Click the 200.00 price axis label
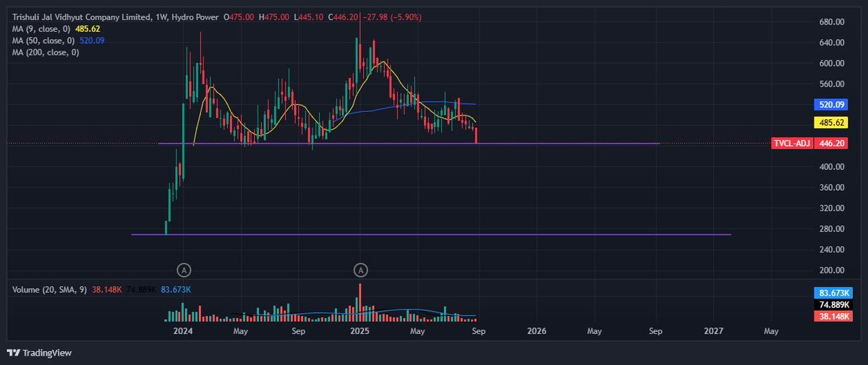The width and height of the screenshot is (868, 365). (x=830, y=270)
